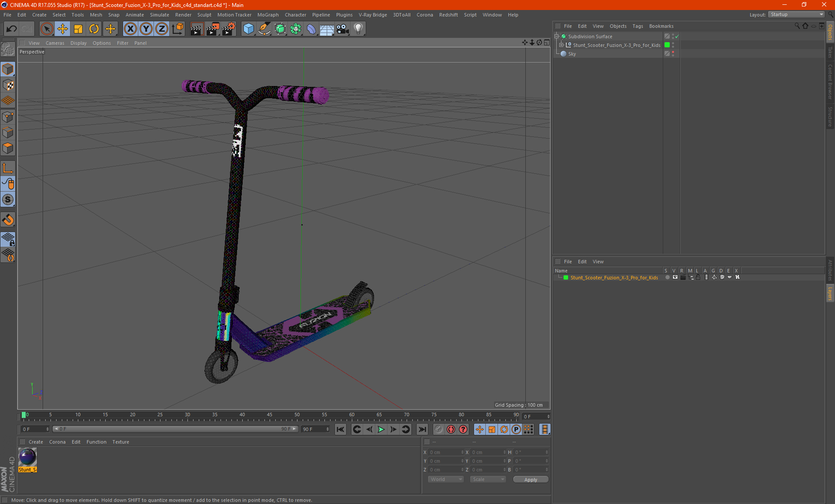Open the Scale mode dropdown
The height and width of the screenshot is (504, 835).
coord(488,479)
